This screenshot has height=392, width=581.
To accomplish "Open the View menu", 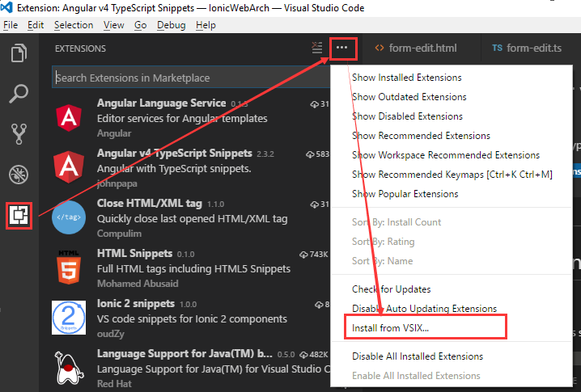I will [114, 25].
